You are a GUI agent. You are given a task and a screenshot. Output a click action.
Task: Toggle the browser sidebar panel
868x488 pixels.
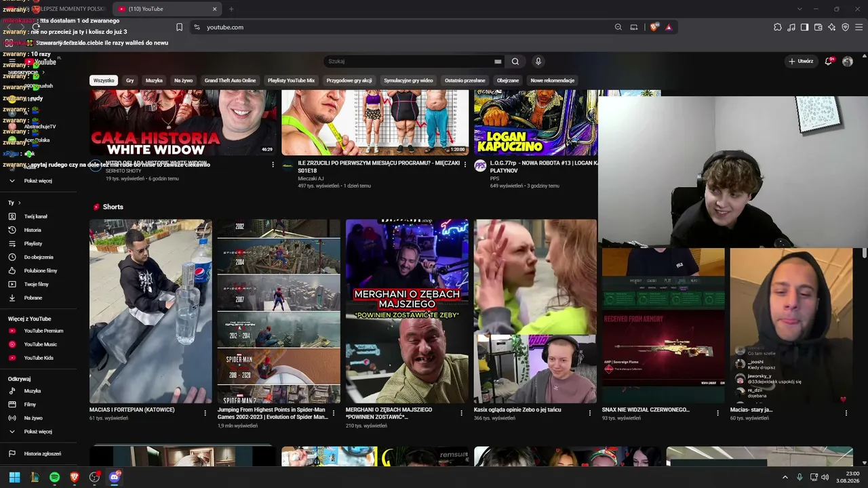coord(805,27)
